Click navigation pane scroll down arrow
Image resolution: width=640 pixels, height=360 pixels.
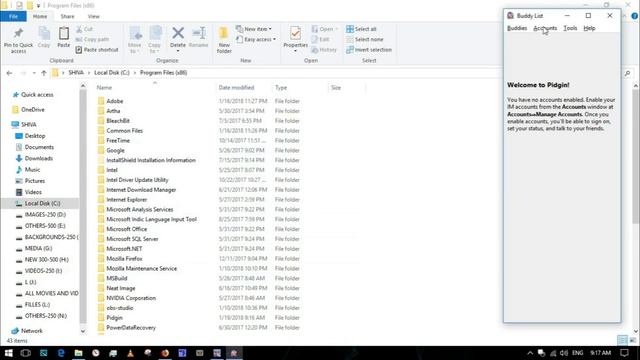pos(83,331)
